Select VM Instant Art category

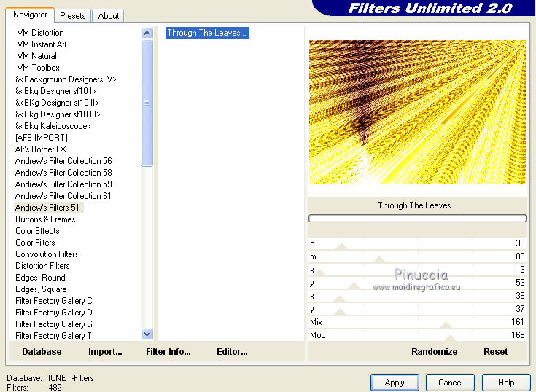(x=42, y=44)
